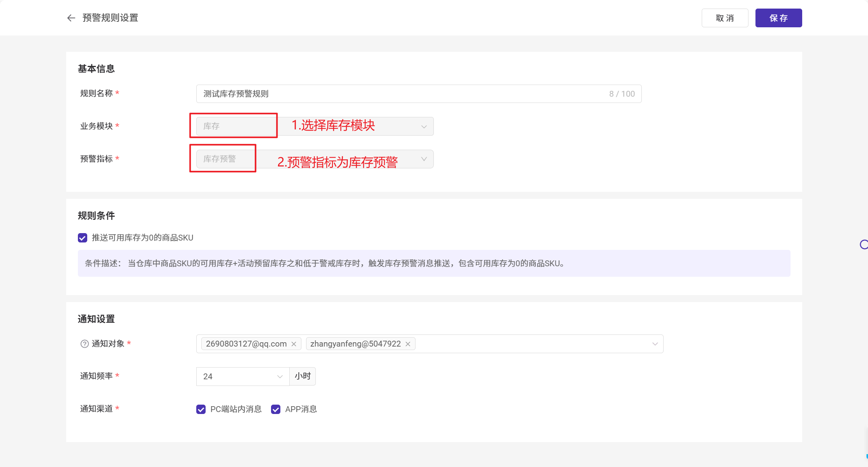Click the help icon beside 通知对象

click(x=85, y=344)
